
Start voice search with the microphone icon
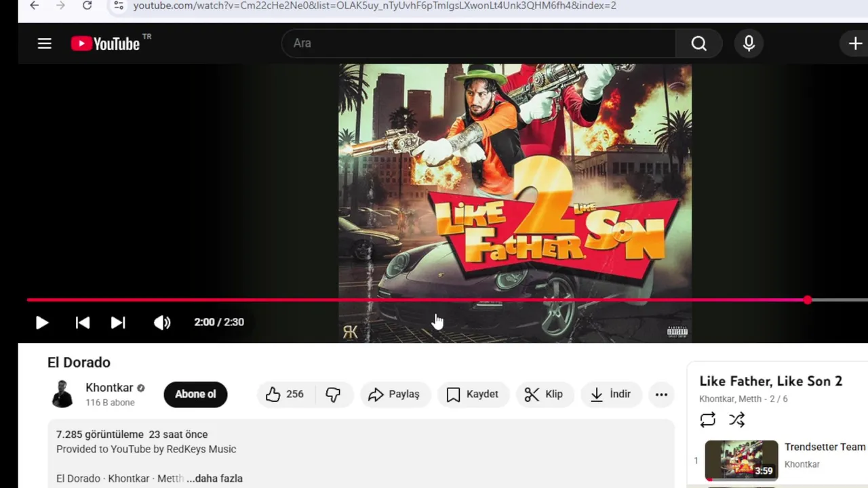(x=749, y=43)
